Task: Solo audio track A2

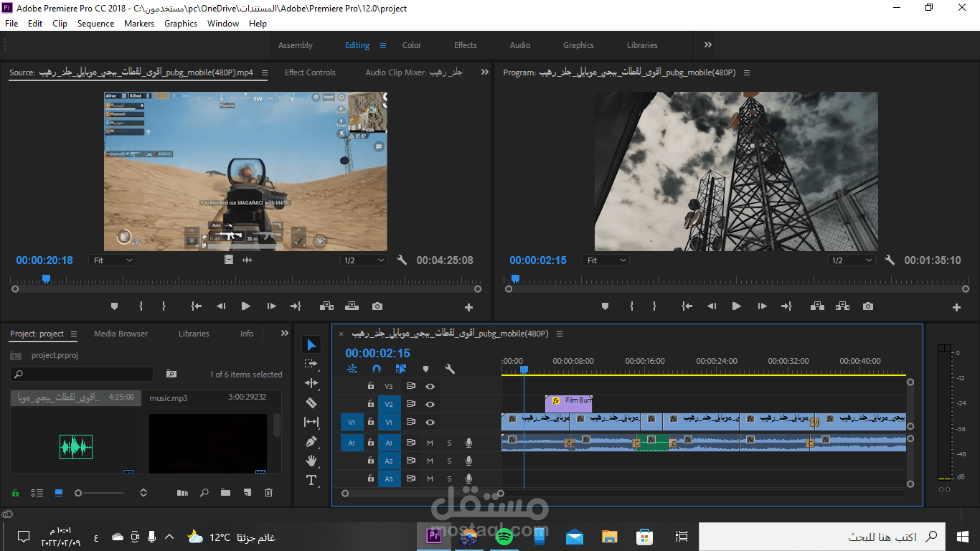Action: 450,461
